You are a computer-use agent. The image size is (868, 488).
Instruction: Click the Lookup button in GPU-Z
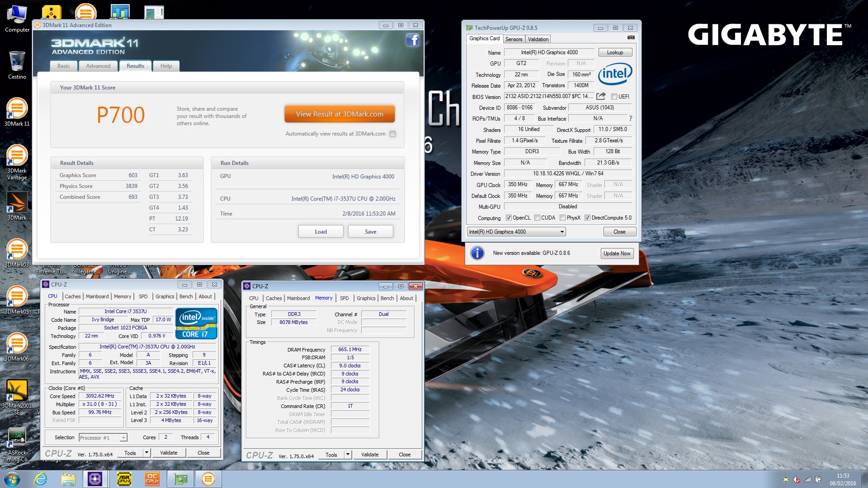pos(615,52)
